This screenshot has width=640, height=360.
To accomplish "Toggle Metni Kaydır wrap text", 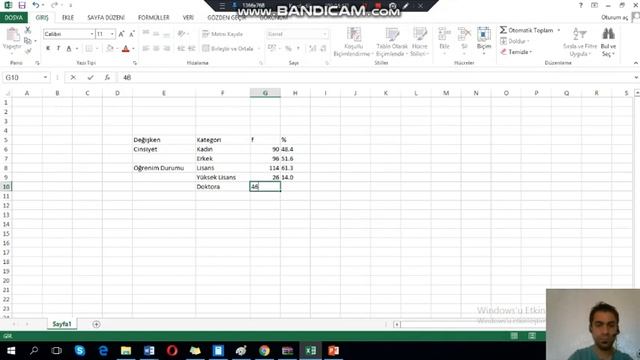I will [222, 34].
